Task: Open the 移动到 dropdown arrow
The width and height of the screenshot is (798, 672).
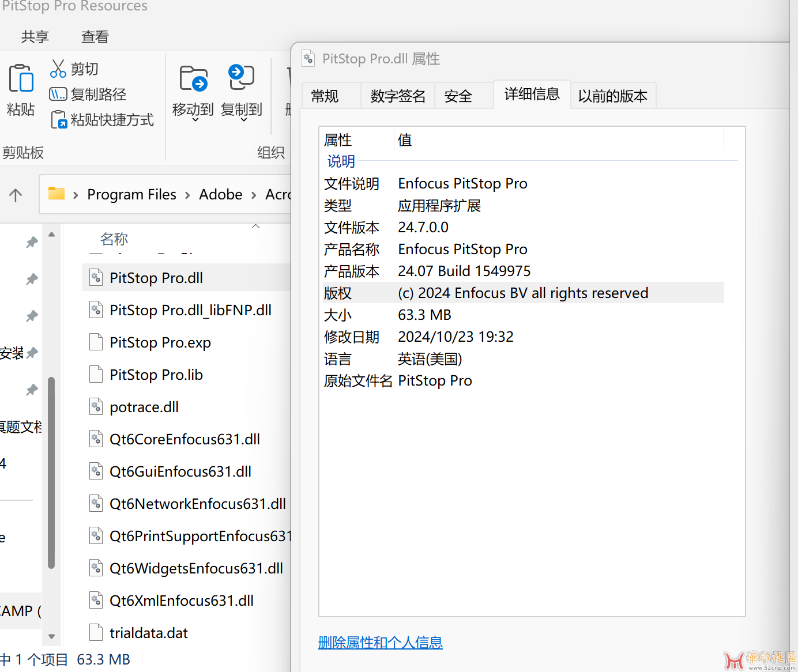Action: pyautogui.click(x=195, y=120)
